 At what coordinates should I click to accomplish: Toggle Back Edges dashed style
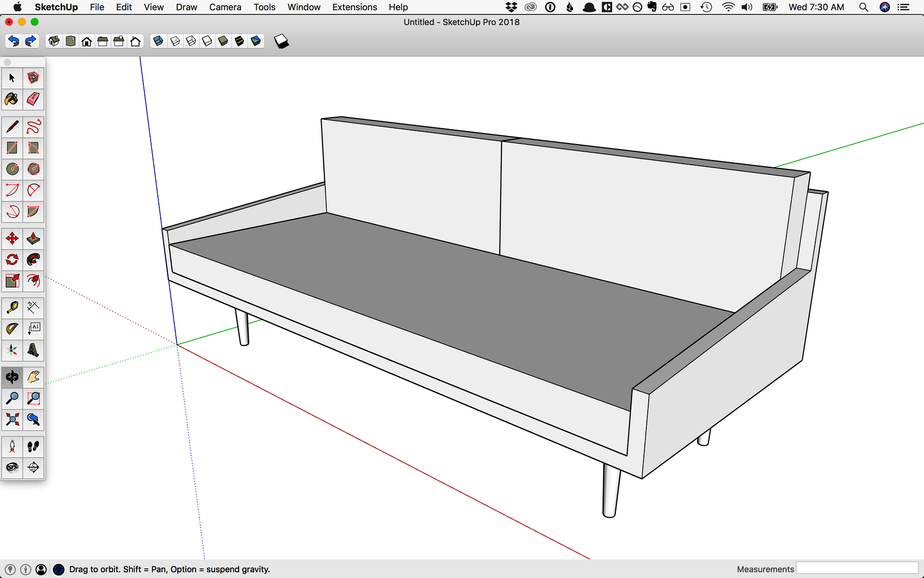pyautogui.click(x=175, y=41)
